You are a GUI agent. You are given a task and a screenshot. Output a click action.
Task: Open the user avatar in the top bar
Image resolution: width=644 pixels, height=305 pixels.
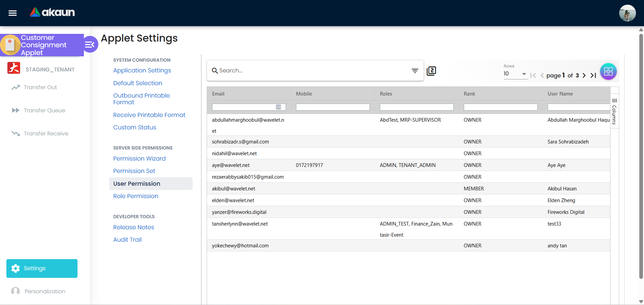tap(627, 13)
